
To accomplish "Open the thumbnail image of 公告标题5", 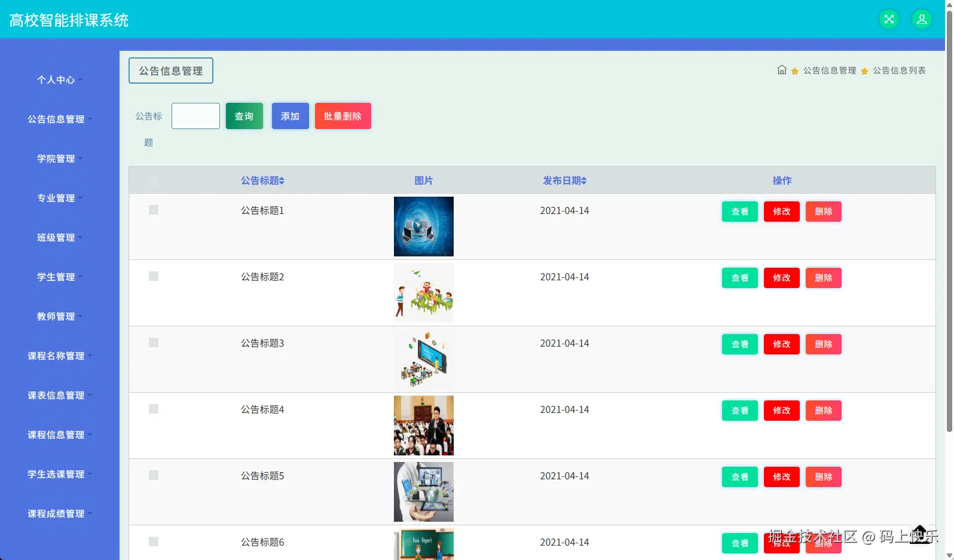I will coord(423,492).
